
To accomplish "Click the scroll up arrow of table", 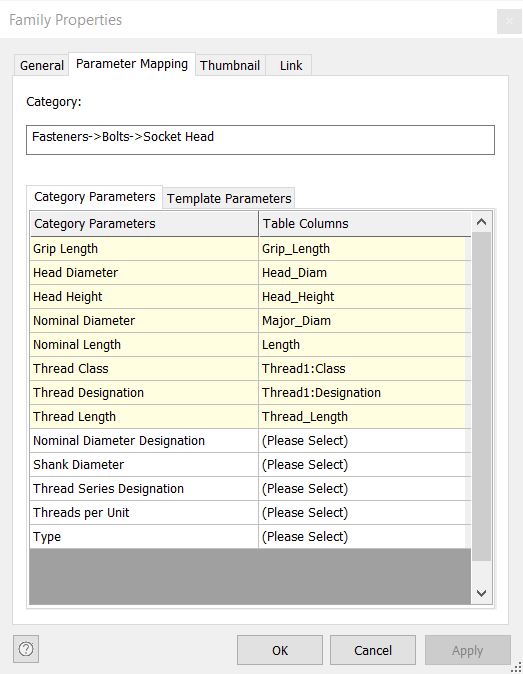I will [x=481, y=222].
